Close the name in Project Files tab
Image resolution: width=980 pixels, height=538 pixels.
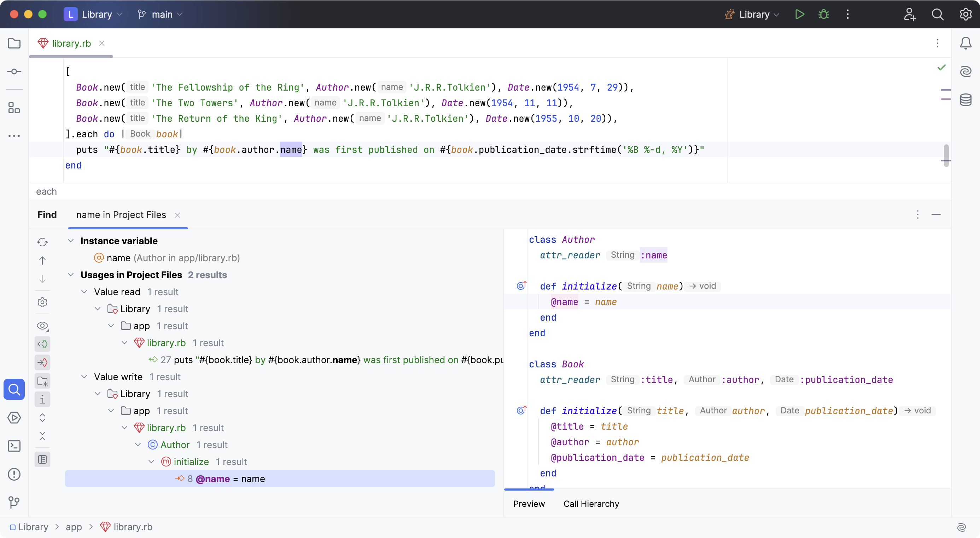click(177, 215)
